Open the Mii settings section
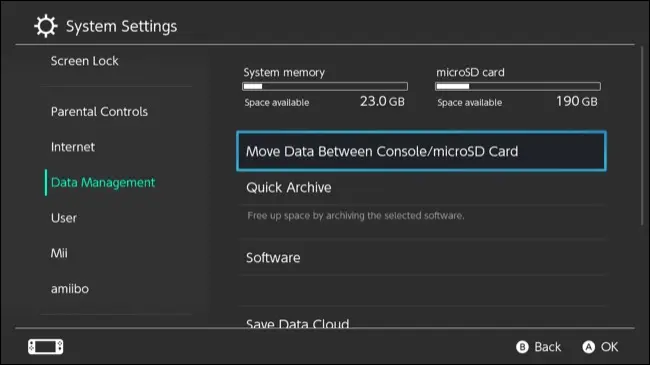 pyautogui.click(x=59, y=253)
